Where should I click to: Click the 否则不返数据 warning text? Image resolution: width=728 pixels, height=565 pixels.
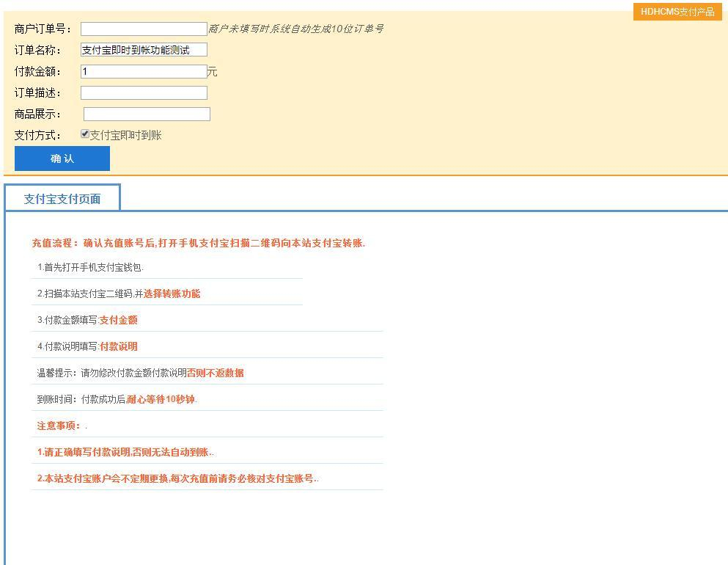tap(215, 373)
